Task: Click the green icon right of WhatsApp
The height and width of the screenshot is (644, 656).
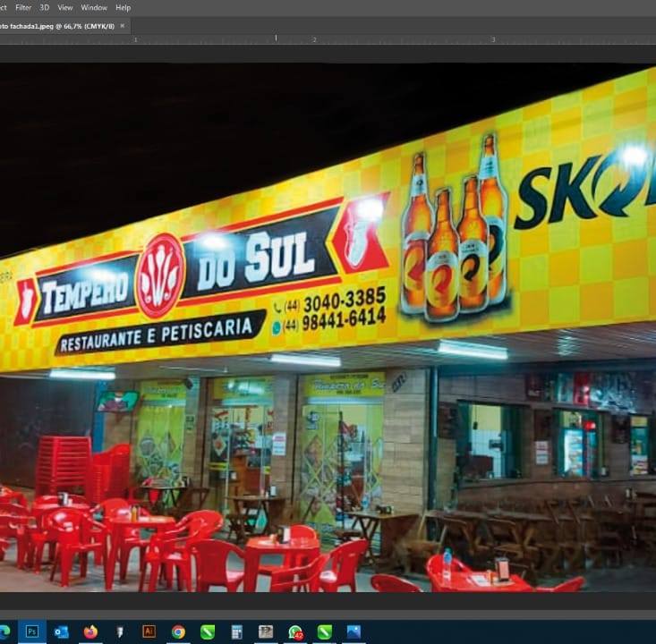Action: tap(324, 631)
